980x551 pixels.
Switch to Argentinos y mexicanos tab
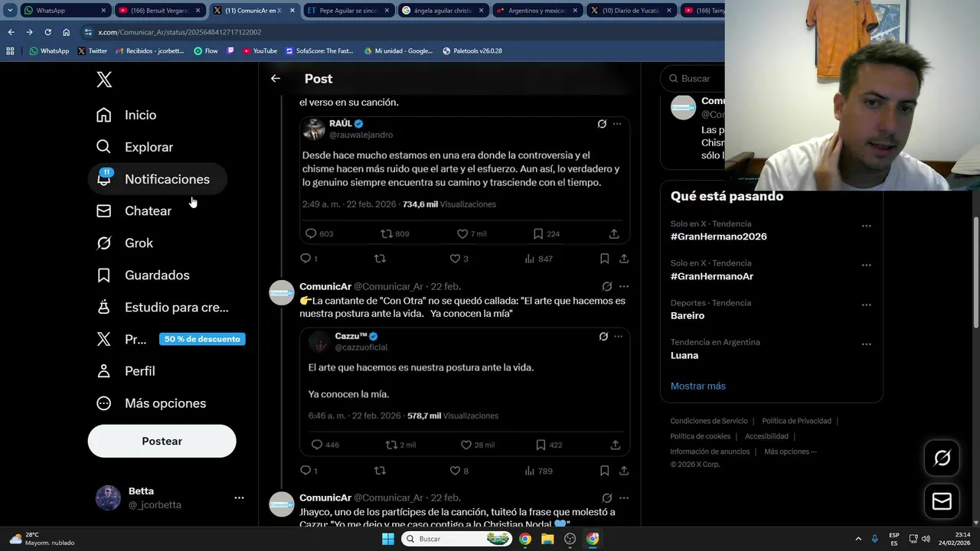pos(537,11)
